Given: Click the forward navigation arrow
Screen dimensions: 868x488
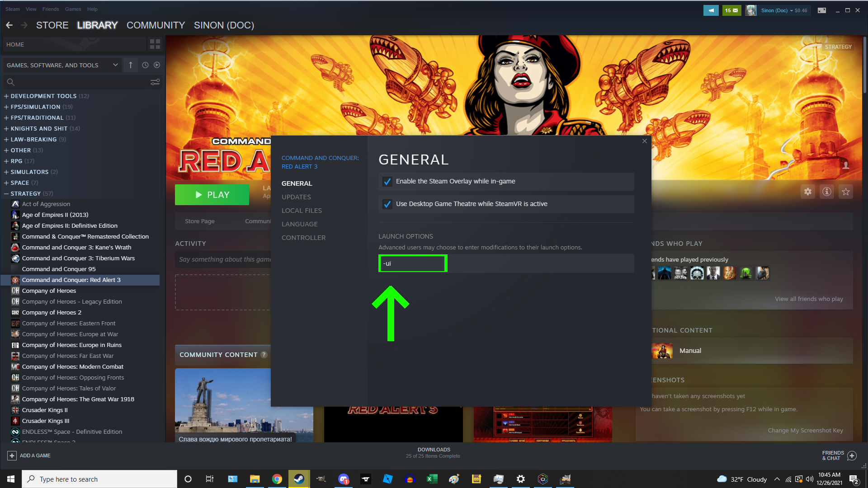Looking at the screenshot, I should 24,25.
